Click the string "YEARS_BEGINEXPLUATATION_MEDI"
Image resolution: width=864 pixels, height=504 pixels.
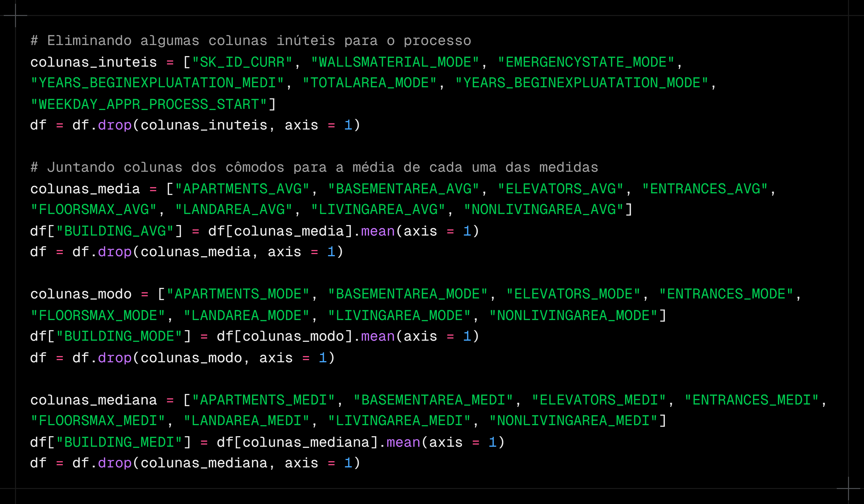(x=157, y=83)
